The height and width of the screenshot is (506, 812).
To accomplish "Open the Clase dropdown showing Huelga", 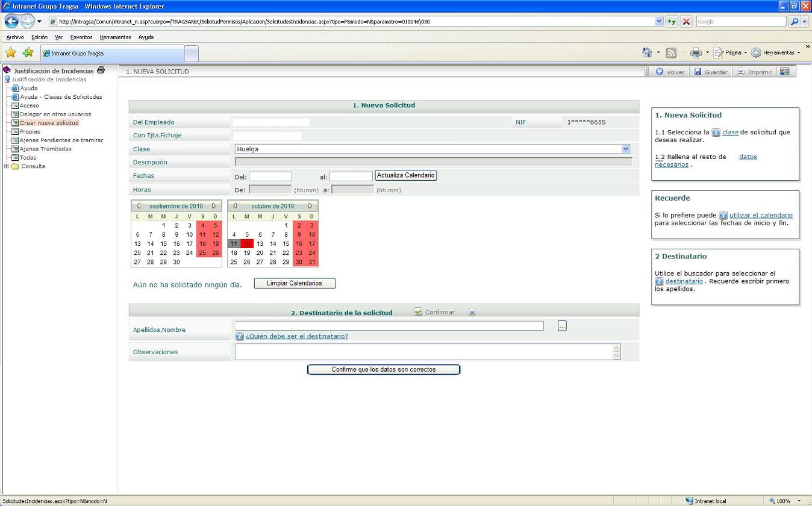I will pyautogui.click(x=625, y=149).
